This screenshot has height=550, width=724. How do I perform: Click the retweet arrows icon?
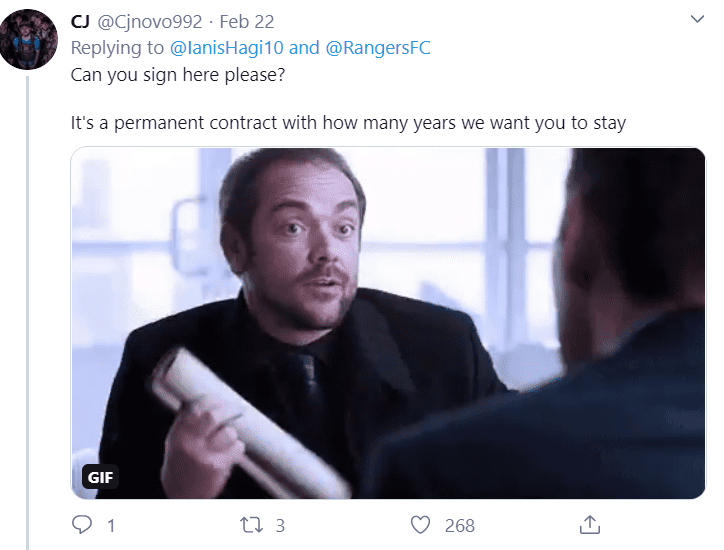252,525
